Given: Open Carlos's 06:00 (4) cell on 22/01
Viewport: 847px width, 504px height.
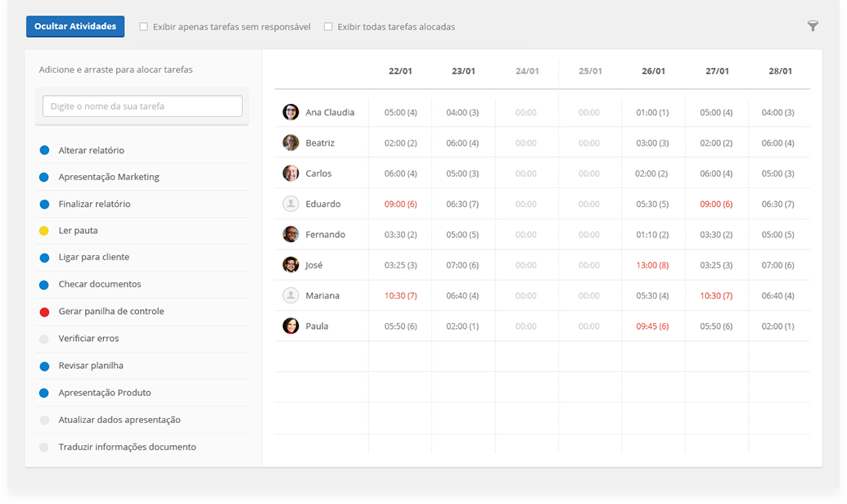Looking at the screenshot, I should (400, 173).
